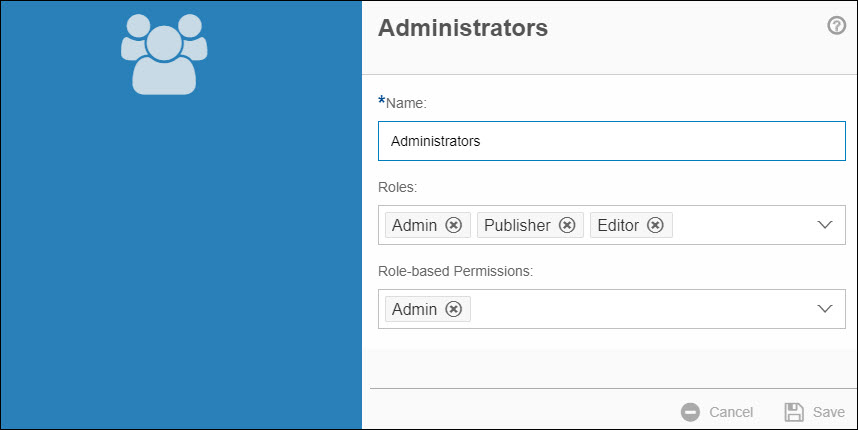Image resolution: width=858 pixels, height=430 pixels.
Task: Expand the Roles dropdown chevron
Action: tap(825, 225)
